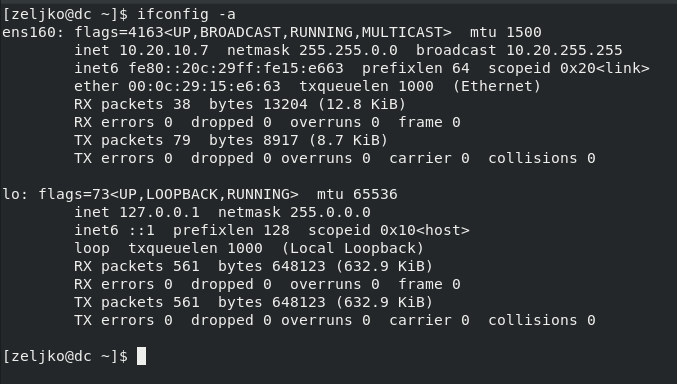Screen dimensions: 677x384
Task: Click the first [zeljko@dc ~]$ prompt
Action: click(x=65, y=15)
